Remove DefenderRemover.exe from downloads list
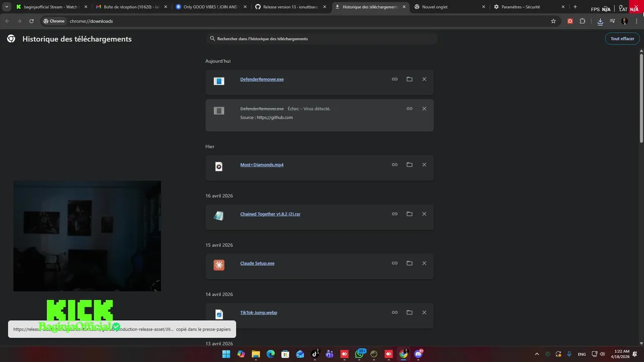Image resolution: width=644 pixels, height=362 pixels. [x=424, y=79]
